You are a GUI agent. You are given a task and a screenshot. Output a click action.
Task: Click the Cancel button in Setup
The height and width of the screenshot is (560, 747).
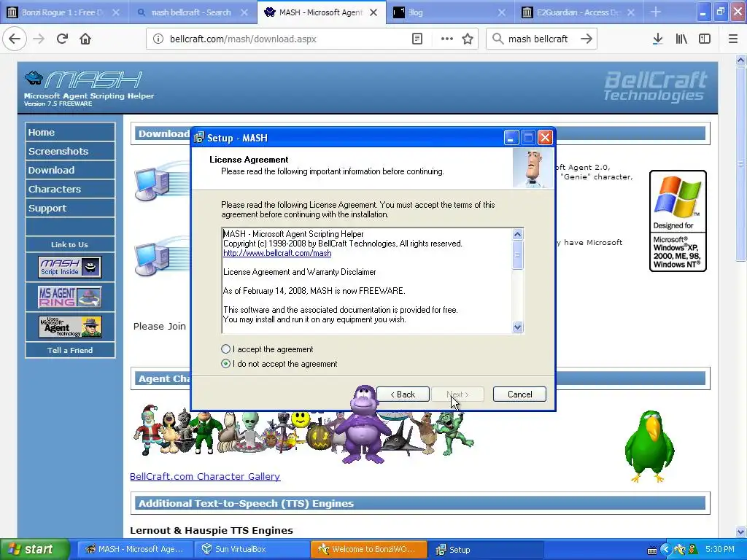coord(519,394)
